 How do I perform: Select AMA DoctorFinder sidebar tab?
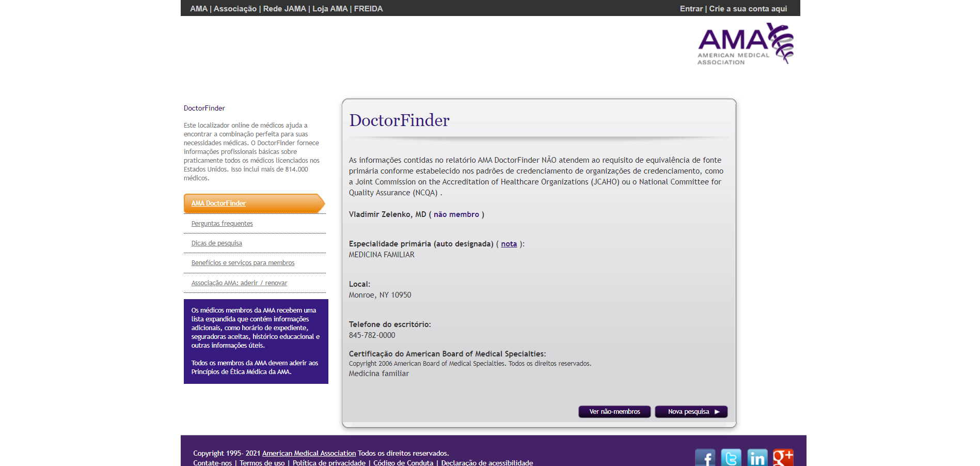pos(254,204)
